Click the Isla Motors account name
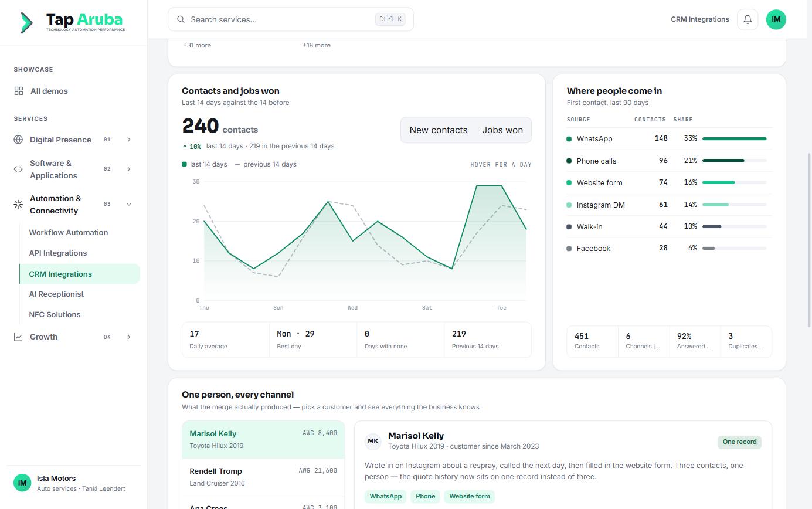The image size is (812, 509). 56,479
